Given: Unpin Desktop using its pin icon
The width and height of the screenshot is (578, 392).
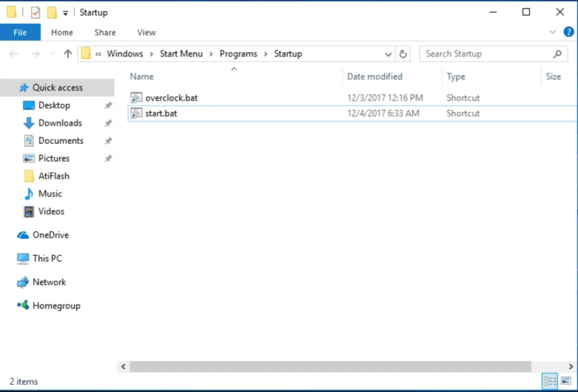Looking at the screenshot, I should pyautogui.click(x=108, y=106).
